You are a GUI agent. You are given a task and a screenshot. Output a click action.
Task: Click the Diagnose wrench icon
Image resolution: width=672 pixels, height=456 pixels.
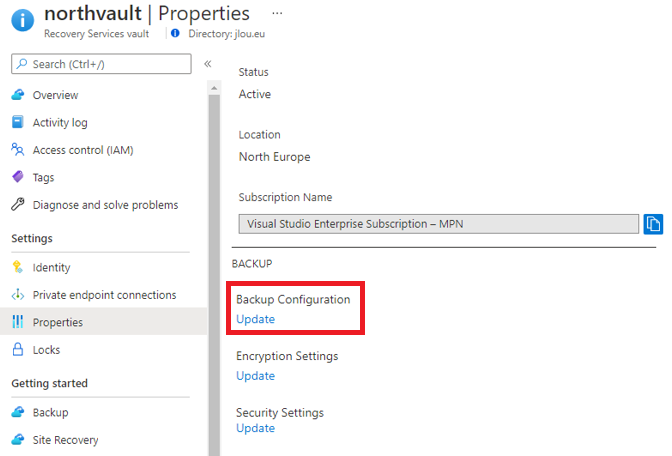18,204
